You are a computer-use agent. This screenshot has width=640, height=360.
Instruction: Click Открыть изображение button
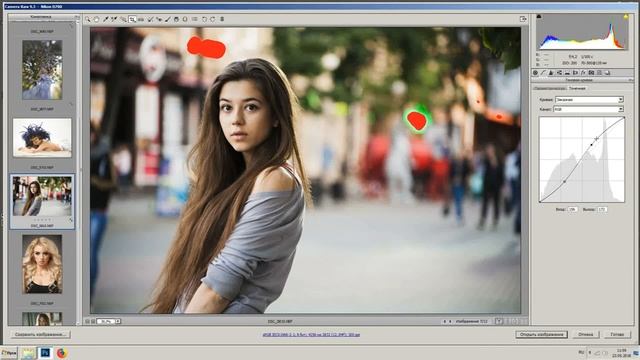[x=542, y=334]
